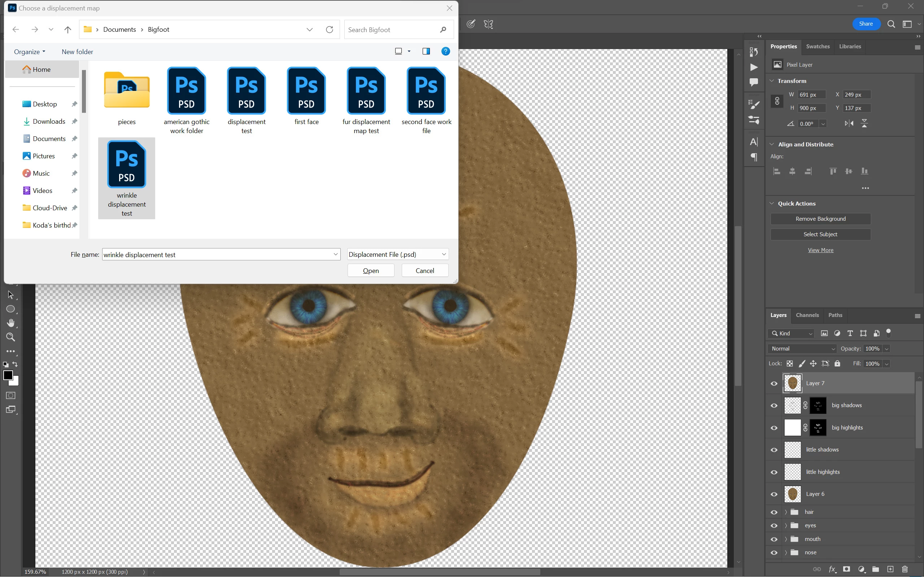Hide Layer 6 using its eye icon
This screenshot has width=924, height=577.
(774, 494)
